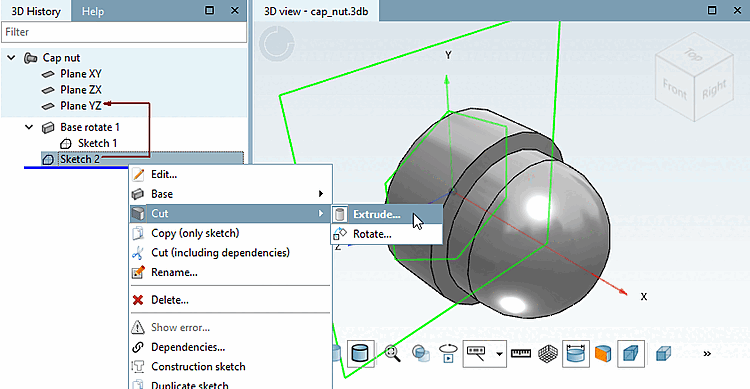Click the Front face of view cube
This screenshot has width=750, height=389.
coord(674,89)
